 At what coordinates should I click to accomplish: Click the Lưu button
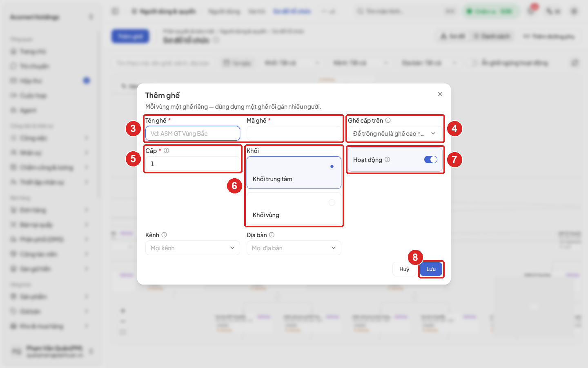(431, 269)
